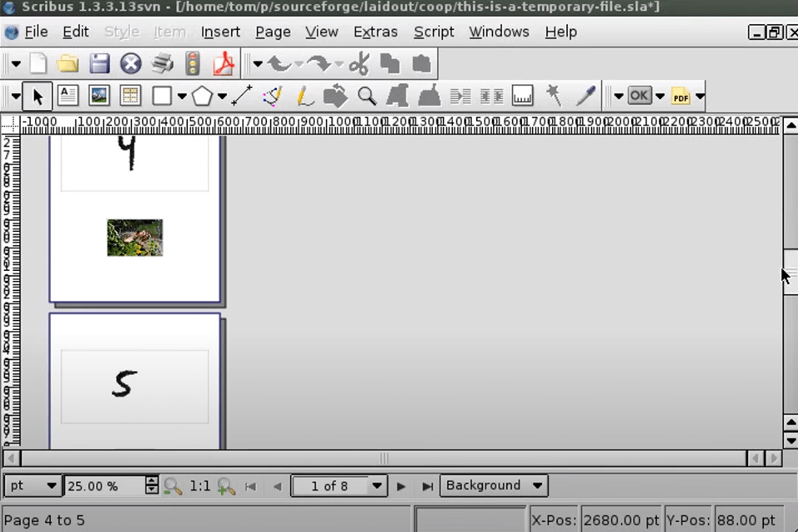Select the Insert Text Frame tool
The height and width of the screenshot is (532, 798).
[x=67, y=96]
